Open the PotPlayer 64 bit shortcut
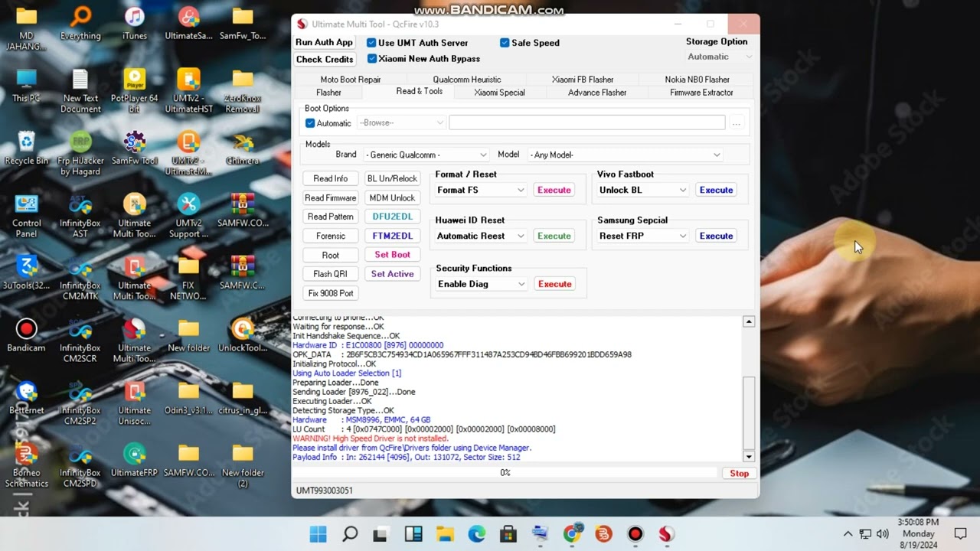980x551 pixels. (135, 91)
